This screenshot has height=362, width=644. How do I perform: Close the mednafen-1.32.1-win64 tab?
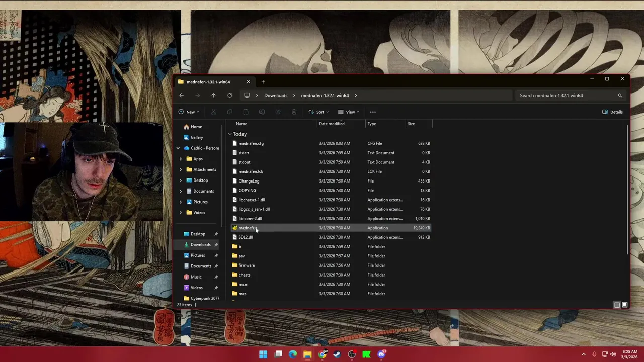coord(248,82)
